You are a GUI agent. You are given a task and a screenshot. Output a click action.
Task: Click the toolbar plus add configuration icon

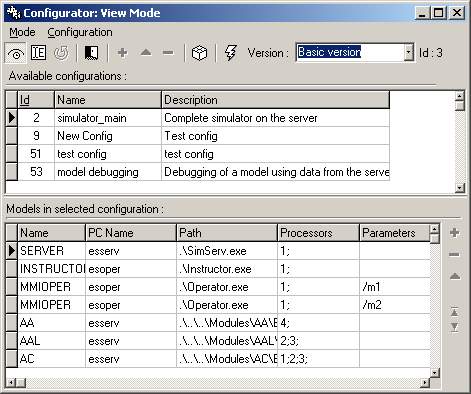click(122, 53)
